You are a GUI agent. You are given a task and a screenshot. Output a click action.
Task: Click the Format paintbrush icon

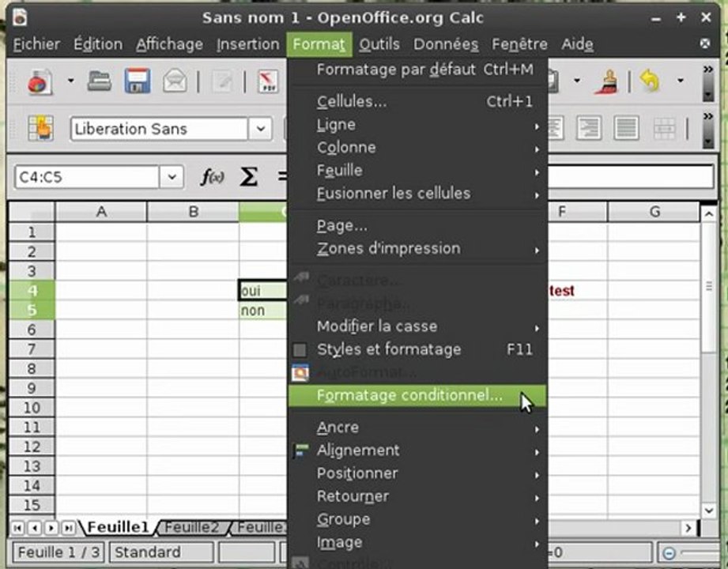coord(608,81)
